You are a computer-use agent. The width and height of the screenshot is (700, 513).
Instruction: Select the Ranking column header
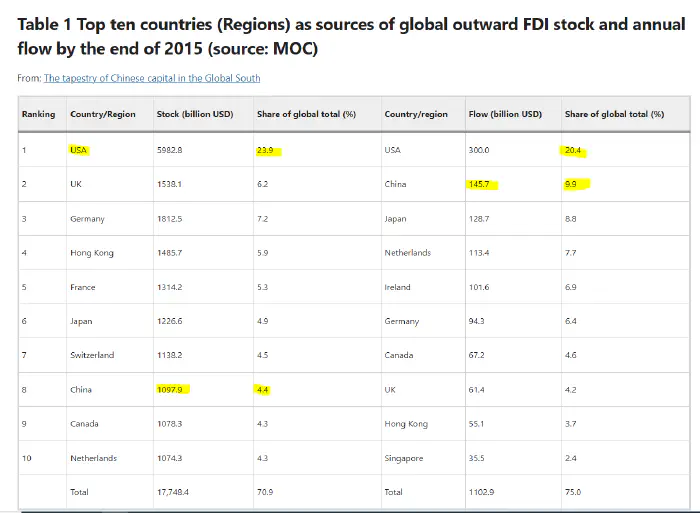[39, 114]
